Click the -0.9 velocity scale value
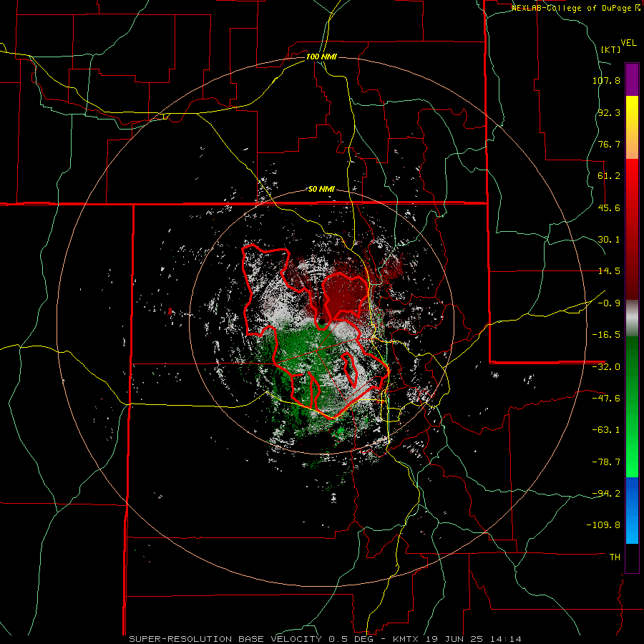The width and height of the screenshot is (644, 644). pyautogui.click(x=609, y=303)
